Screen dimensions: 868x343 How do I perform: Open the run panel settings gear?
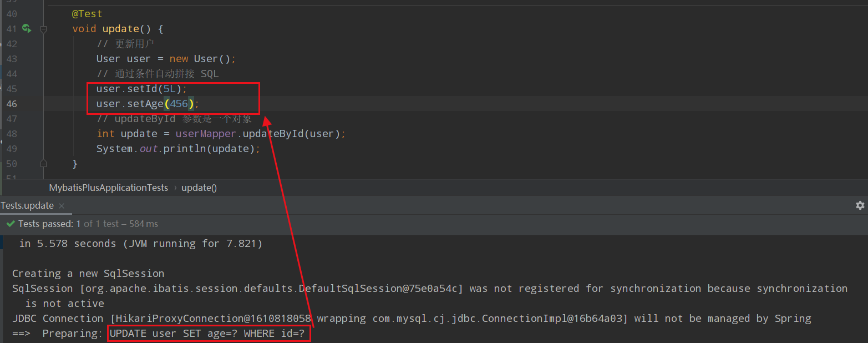[860, 205]
